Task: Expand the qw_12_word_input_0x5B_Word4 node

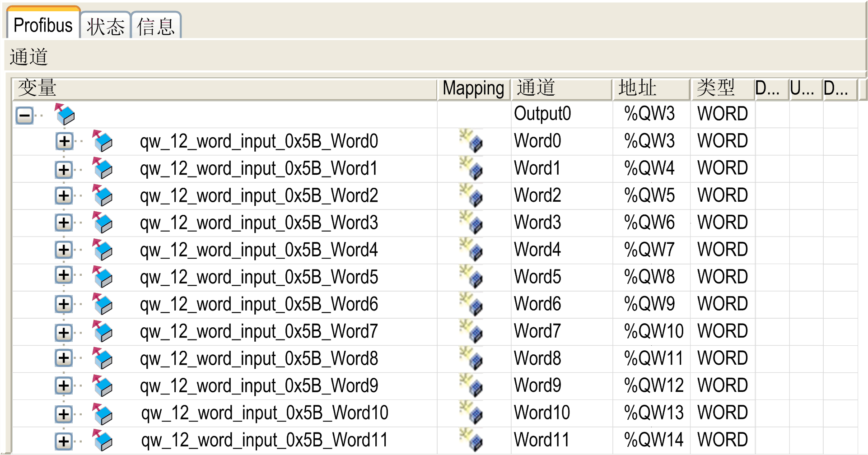Action: pos(64,250)
